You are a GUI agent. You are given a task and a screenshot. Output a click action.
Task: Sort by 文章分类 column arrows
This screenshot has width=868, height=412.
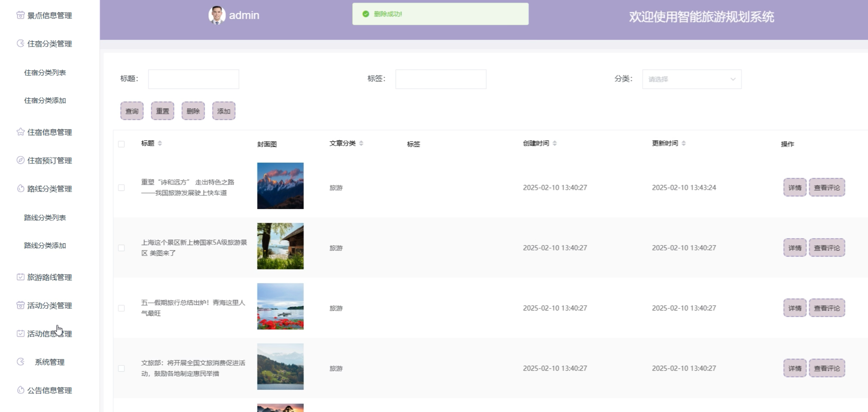(x=361, y=143)
